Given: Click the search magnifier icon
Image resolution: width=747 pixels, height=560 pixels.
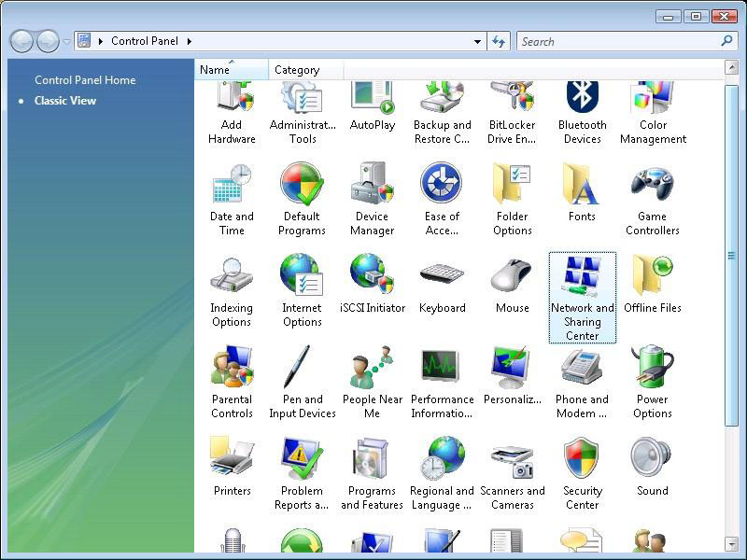Looking at the screenshot, I should coord(727,41).
